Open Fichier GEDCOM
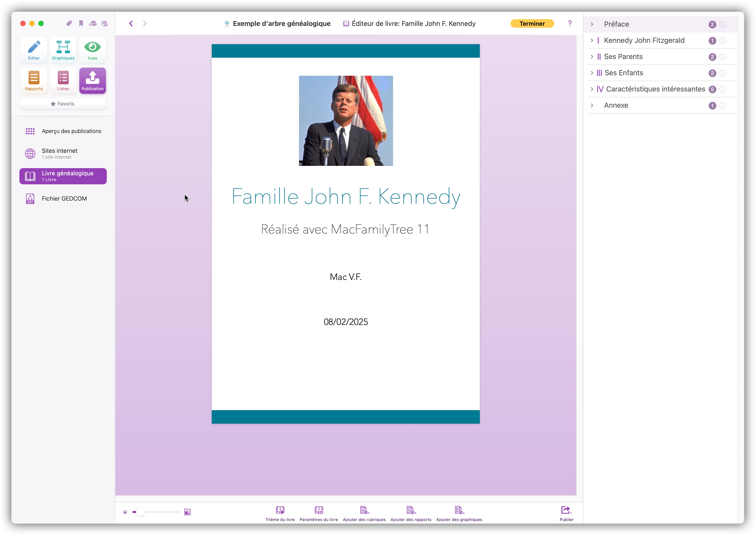The height and width of the screenshot is (535, 756). click(x=63, y=199)
